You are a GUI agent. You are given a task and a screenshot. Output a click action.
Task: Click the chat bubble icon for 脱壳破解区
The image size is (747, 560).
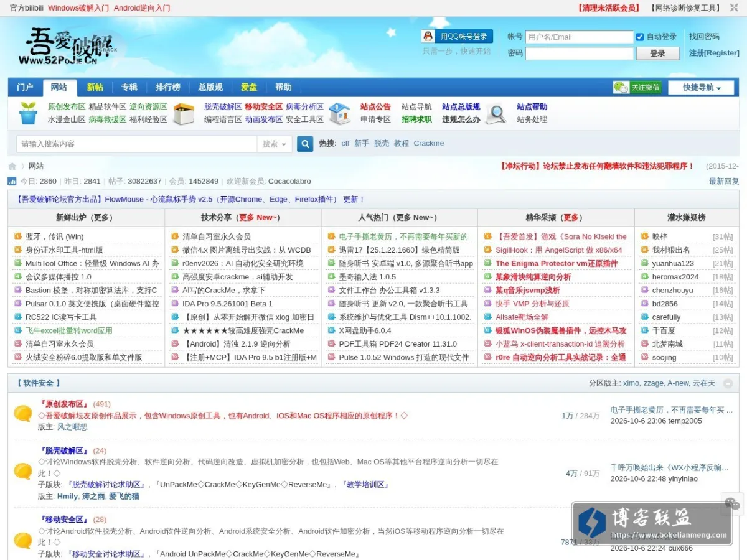[23, 471]
